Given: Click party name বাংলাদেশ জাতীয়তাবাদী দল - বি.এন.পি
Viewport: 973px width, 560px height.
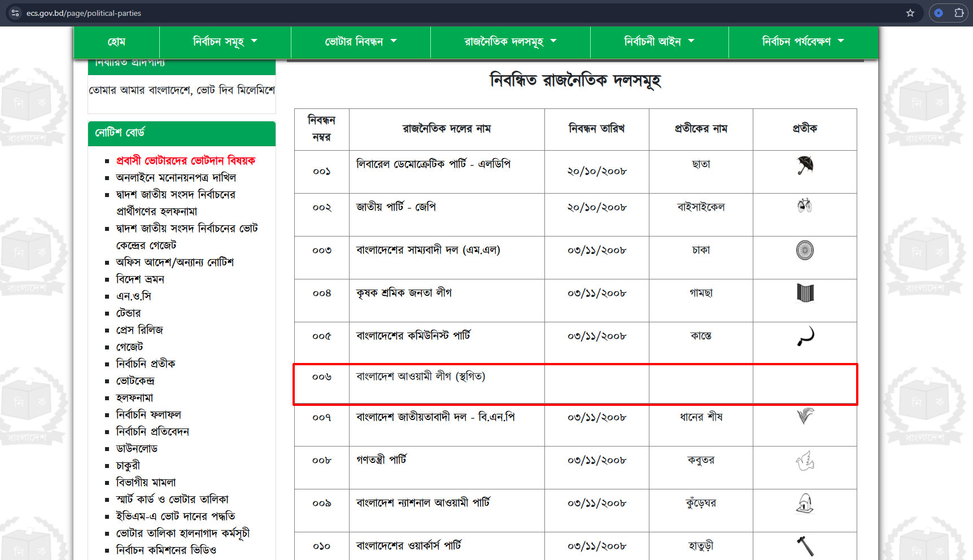Looking at the screenshot, I should click(435, 417).
